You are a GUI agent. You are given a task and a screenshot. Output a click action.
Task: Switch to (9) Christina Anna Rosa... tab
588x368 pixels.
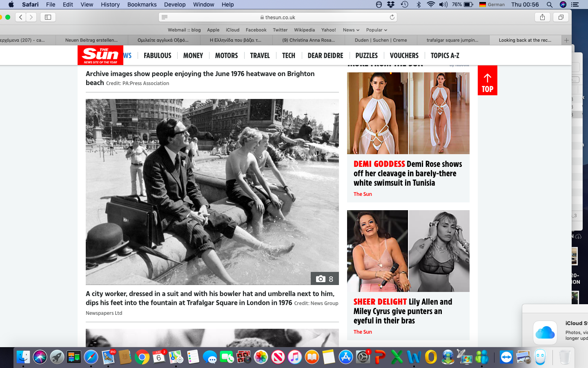tap(309, 40)
